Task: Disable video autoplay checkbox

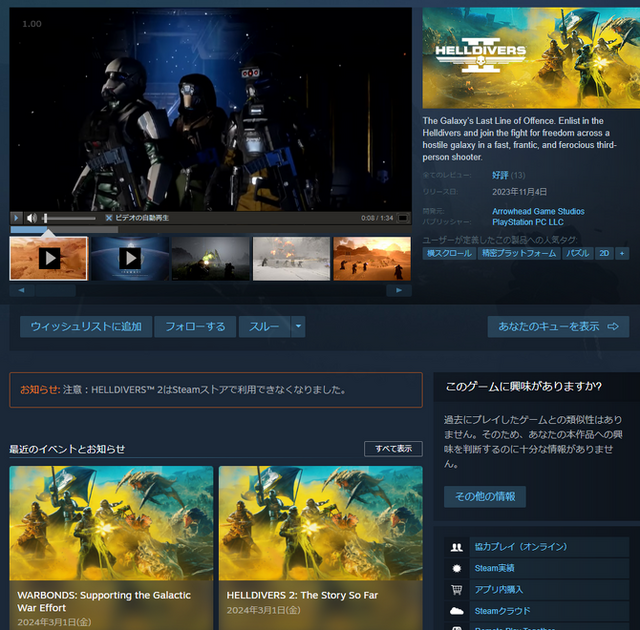Action: pyautogui.click(x=109, y=218)
